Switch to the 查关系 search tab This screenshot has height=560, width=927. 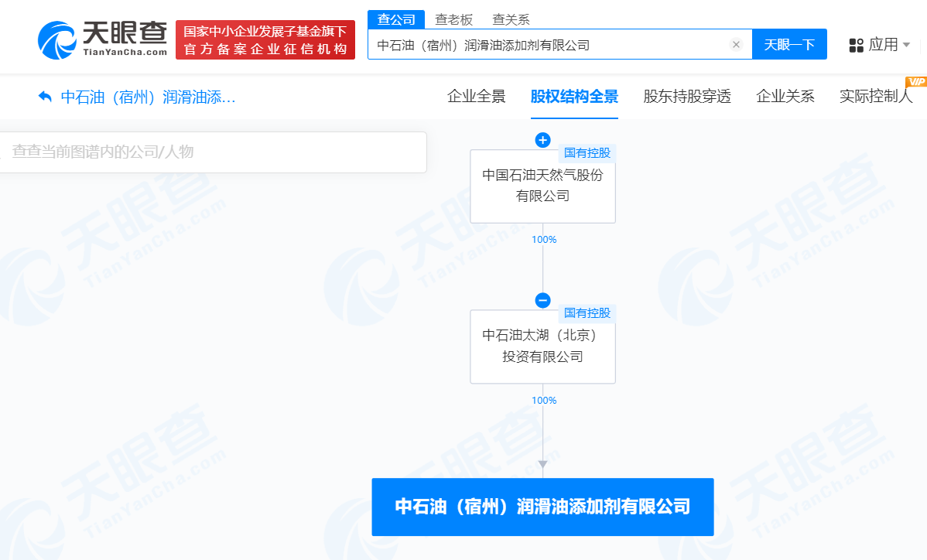tap(511, 19)
